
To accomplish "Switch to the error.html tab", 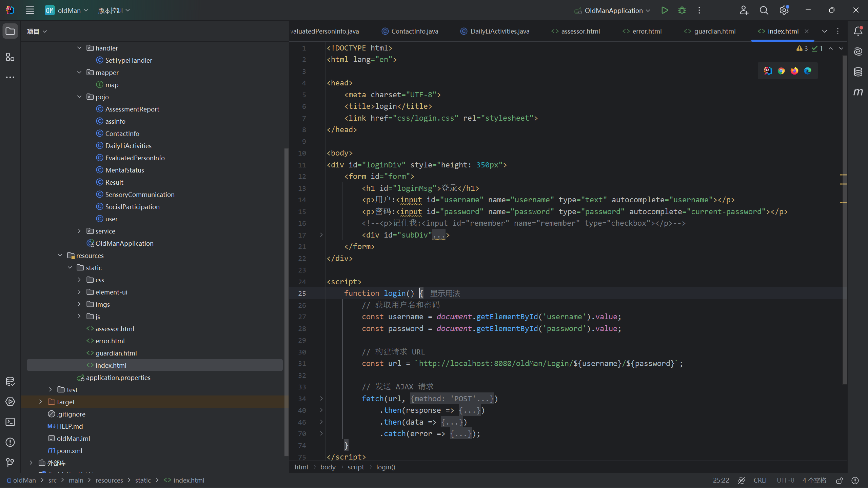I will [642, 31].
